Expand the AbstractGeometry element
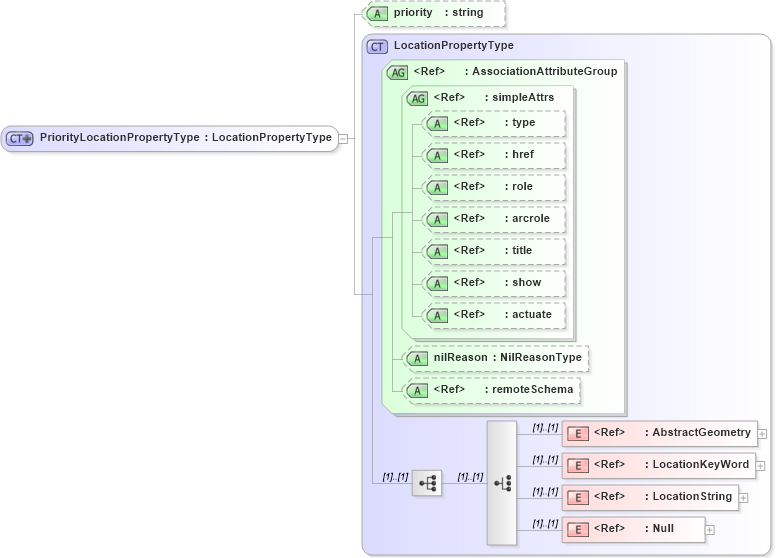The width and height of the screenshot is (776, 558). tap(762, 434)
